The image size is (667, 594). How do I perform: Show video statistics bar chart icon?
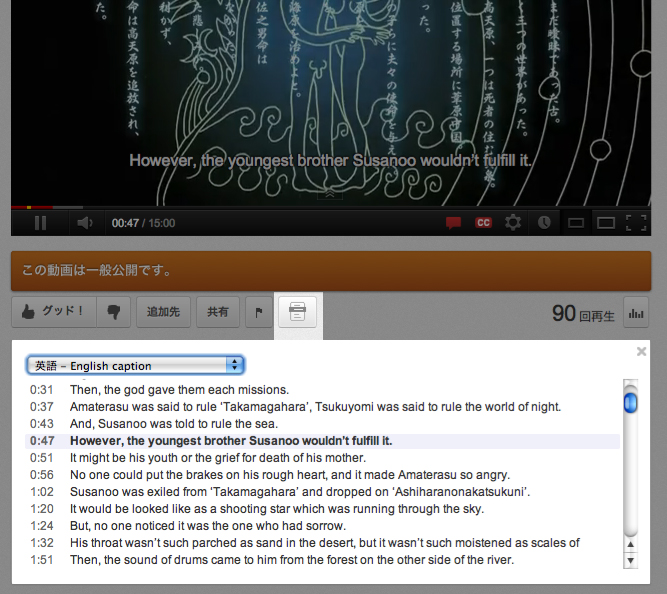pyautogui.click(x=636, y=314)
